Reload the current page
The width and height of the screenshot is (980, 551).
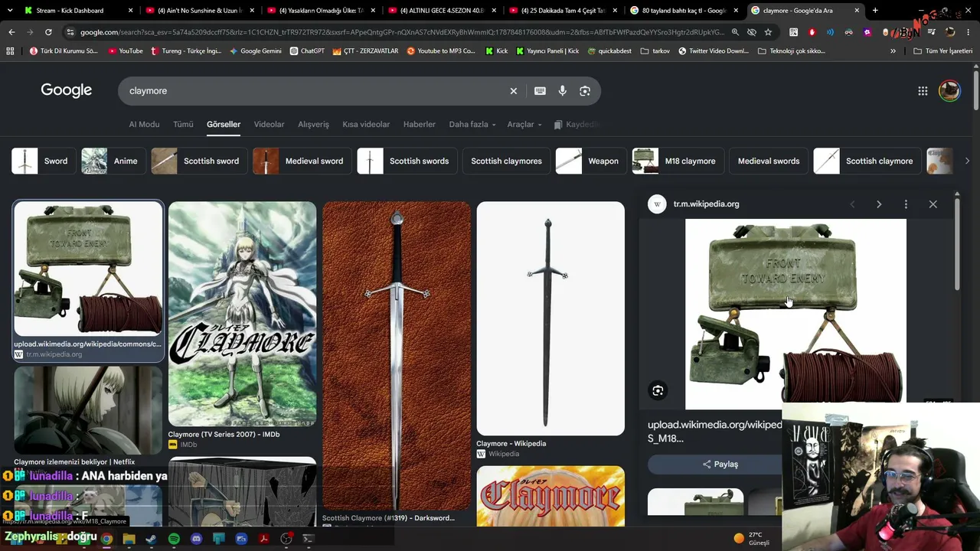point(48,32)
